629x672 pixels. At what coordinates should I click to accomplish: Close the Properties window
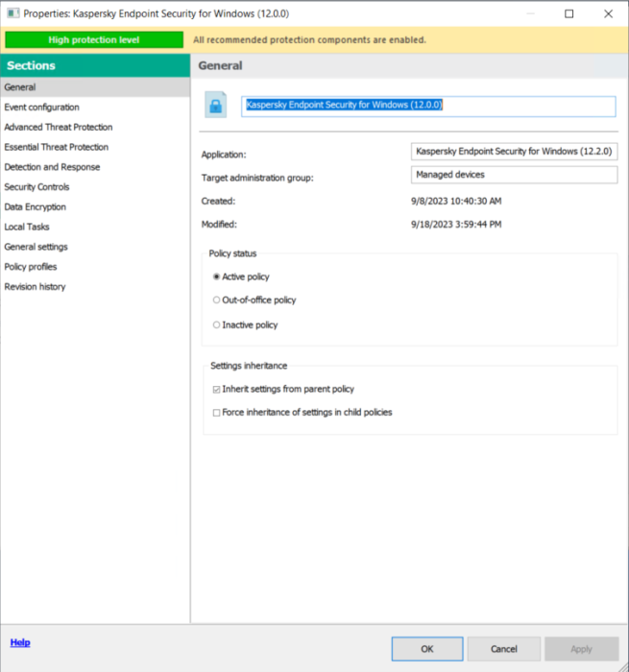(608, 13)
